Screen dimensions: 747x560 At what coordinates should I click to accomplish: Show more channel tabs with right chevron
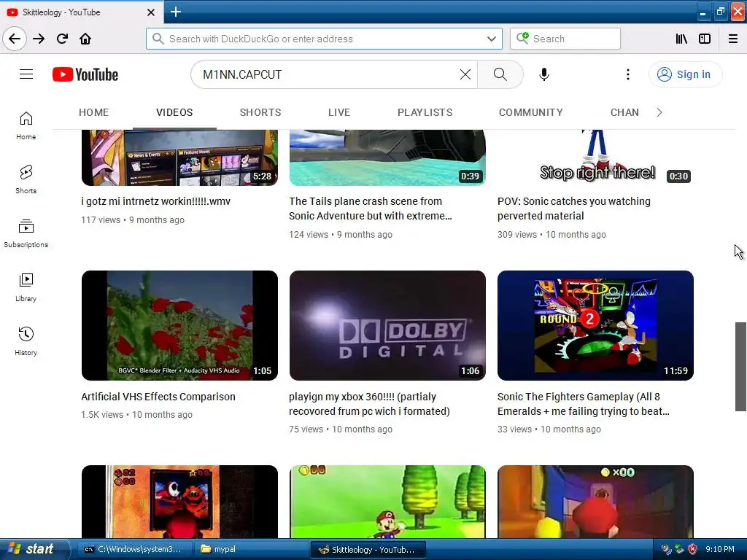(659, 112)
